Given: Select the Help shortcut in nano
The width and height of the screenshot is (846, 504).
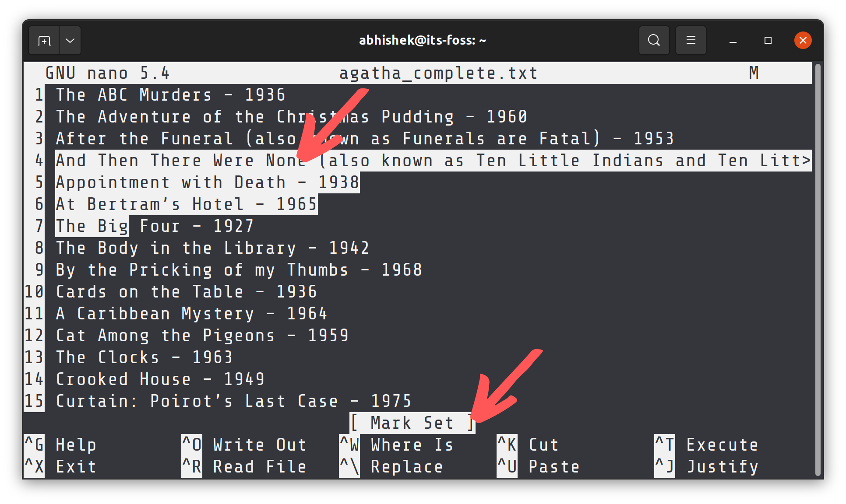Looking at the screenshot, I should pos(76,444).
